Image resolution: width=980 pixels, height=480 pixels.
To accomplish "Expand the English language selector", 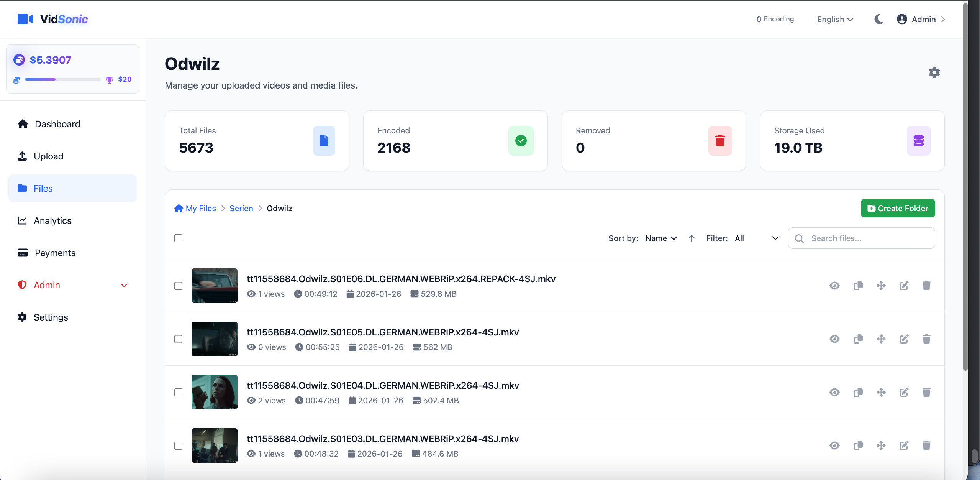I will pos(835,19).
